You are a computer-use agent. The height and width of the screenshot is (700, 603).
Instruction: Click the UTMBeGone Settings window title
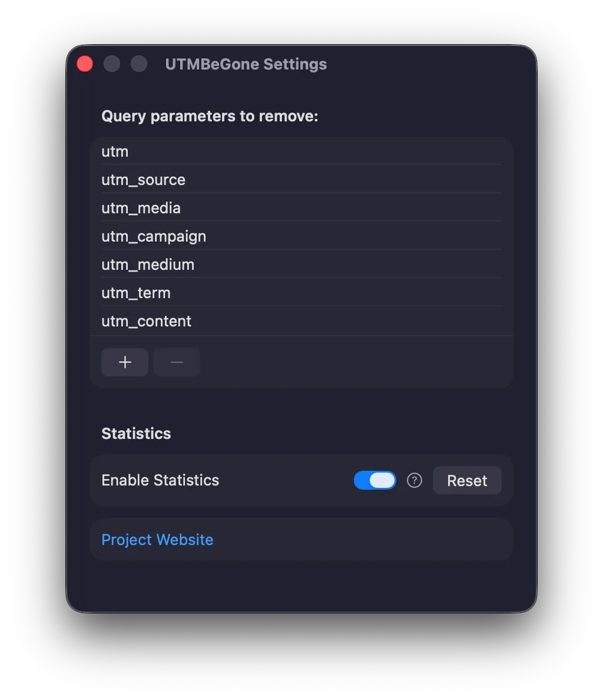pos(246,64)
